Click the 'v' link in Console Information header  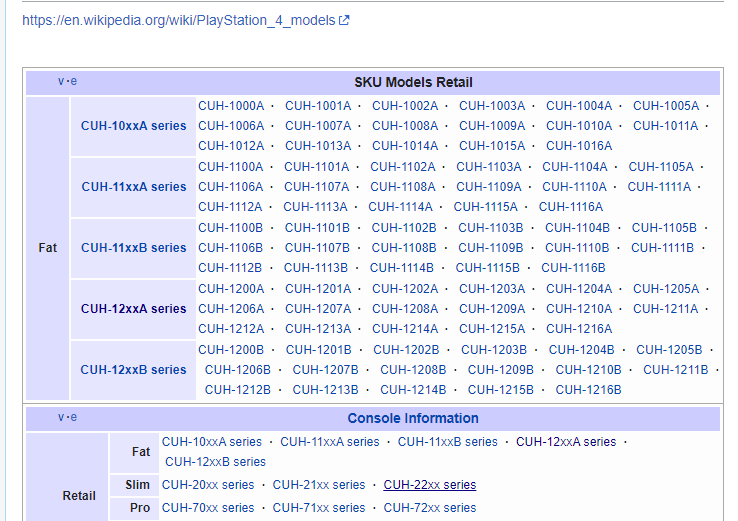point(61,417)
